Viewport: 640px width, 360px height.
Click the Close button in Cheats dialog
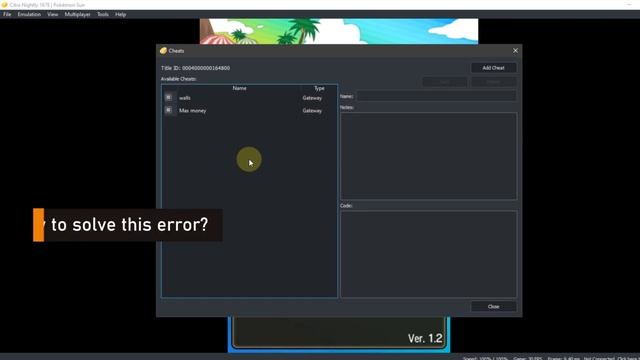click(x=493, y=307)
